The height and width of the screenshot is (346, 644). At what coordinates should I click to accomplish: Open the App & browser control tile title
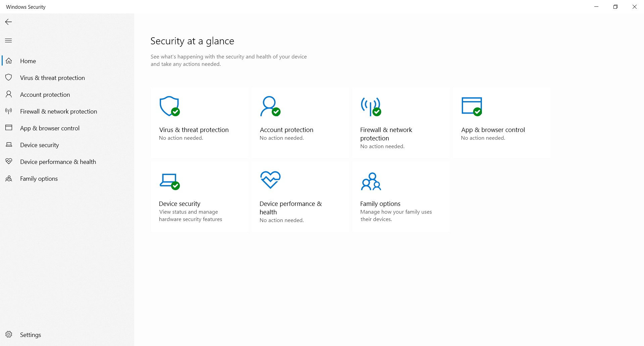(x=493, y=130)
